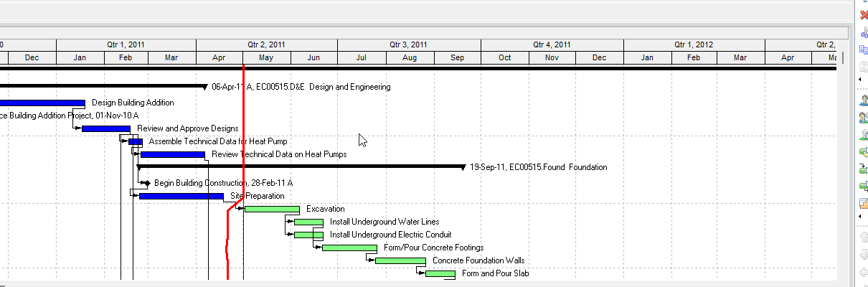868x287 pixels.
Task: Click 'EC00515.D&E Design and Engineering' label
Action: (x=324, y=87)
